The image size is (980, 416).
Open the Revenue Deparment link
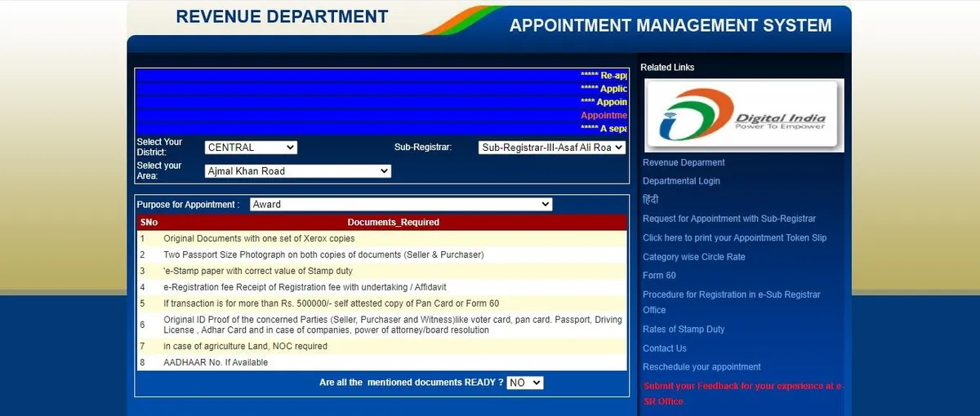click(684, 162)
